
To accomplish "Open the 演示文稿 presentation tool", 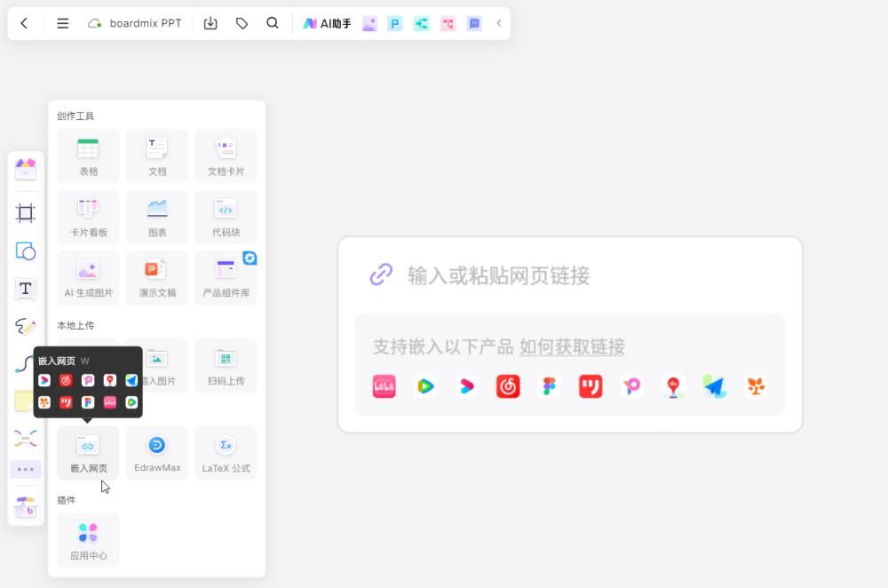I will [156, 277].
